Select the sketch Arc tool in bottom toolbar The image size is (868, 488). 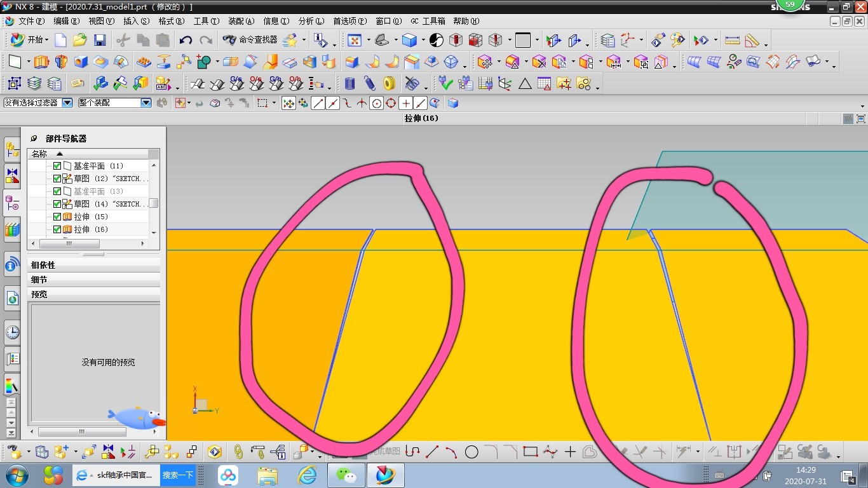pyautogui.click(x=452, y=452)
